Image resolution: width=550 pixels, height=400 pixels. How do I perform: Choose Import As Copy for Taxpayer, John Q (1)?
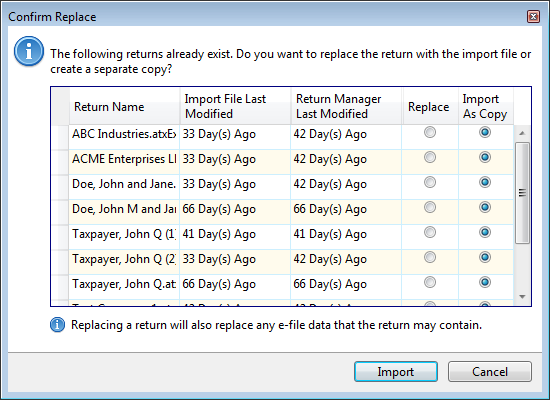coord(485,232)
